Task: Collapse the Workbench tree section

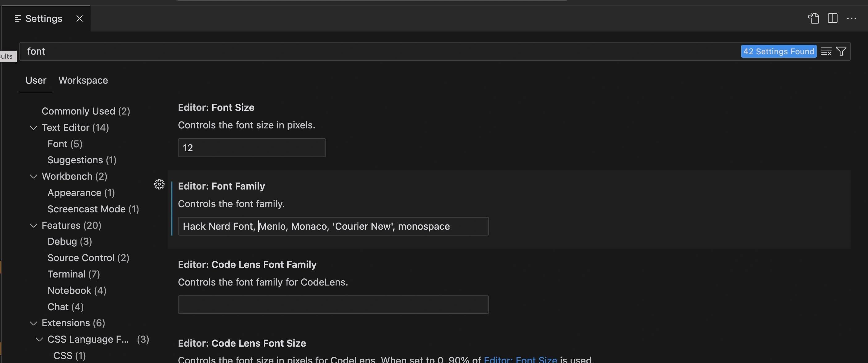Action: (x=33, y=176)
